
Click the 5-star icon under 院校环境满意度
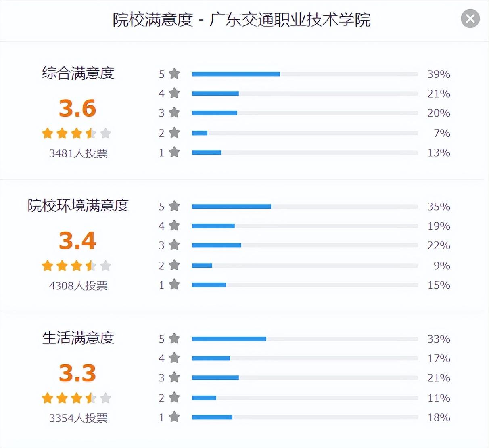[174, 206]
